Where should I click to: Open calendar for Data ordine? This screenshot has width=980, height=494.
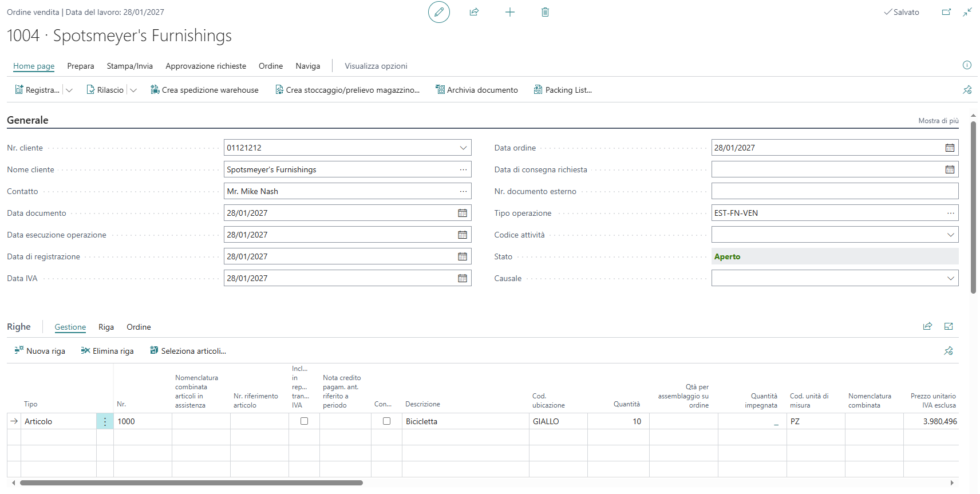tap(950, 148)
